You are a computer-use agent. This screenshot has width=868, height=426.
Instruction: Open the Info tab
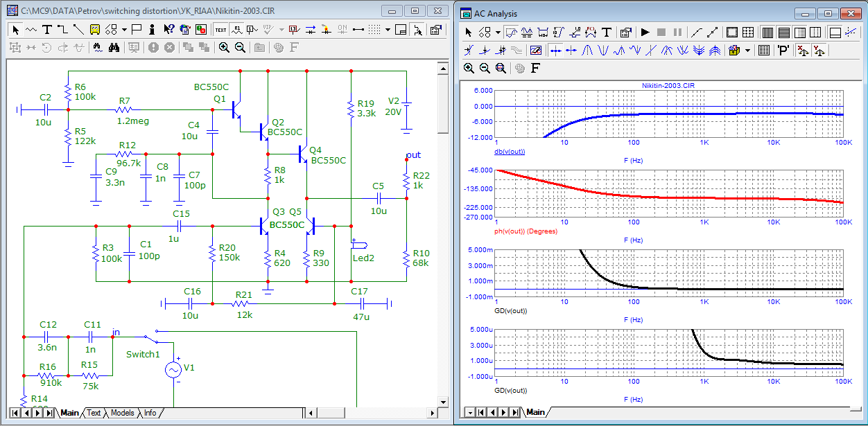[x=150, y=413]
